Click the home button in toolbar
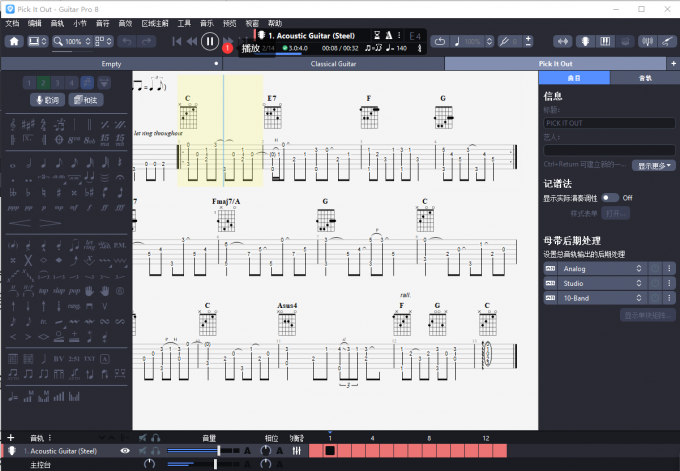 (13, 42)
